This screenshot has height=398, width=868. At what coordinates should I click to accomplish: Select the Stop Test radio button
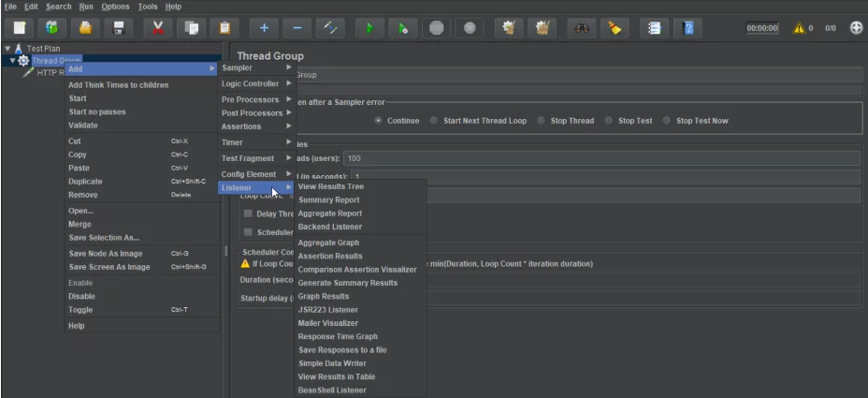pos(608,120)
